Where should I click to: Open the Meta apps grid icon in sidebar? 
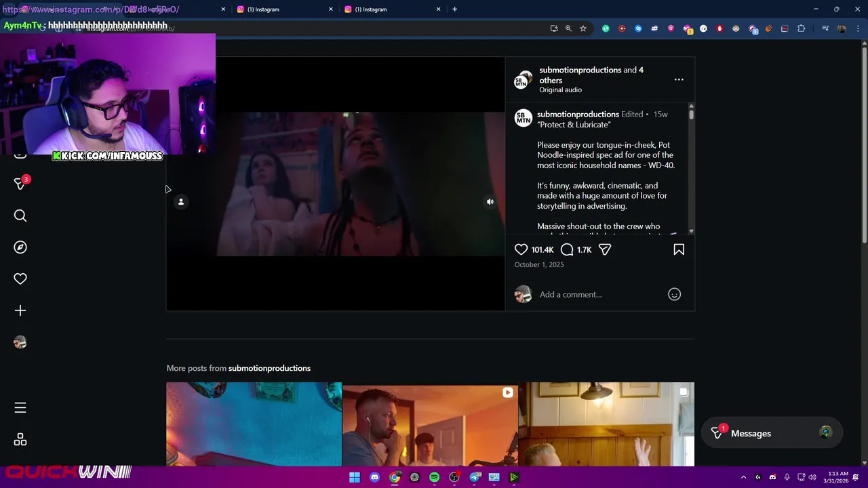pyautogui.click(x=20, y=440)
